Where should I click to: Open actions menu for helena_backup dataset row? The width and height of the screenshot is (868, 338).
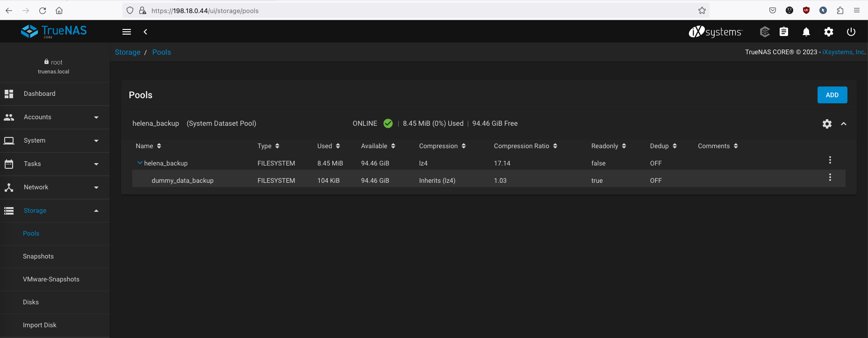pyautogui.click(x=830, y=160)
